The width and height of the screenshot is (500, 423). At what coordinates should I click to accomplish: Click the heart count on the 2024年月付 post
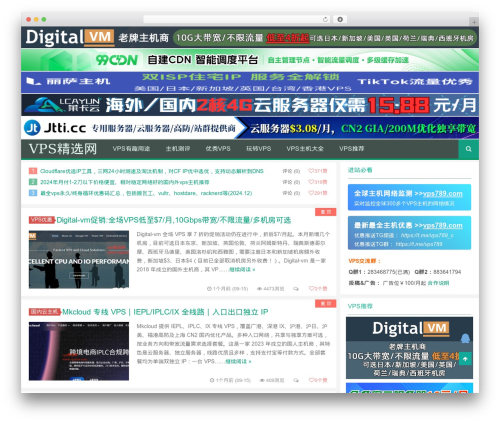pyautogui.click(x=318, y=182)
